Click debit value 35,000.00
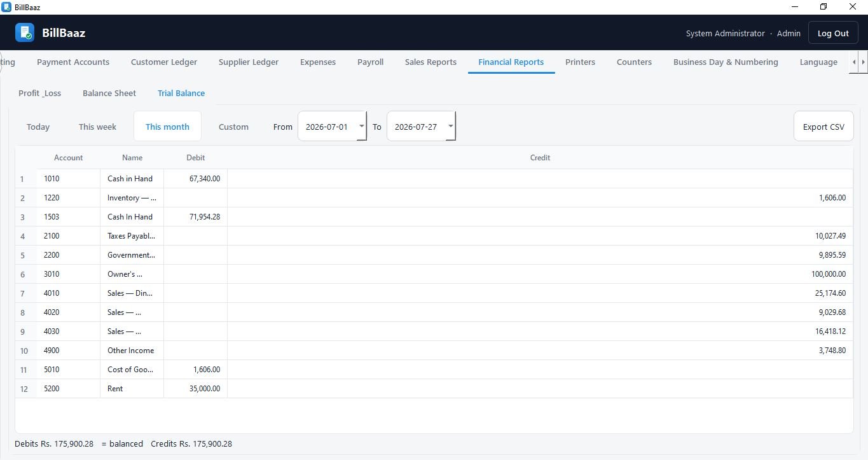 (x=195, y=389)
